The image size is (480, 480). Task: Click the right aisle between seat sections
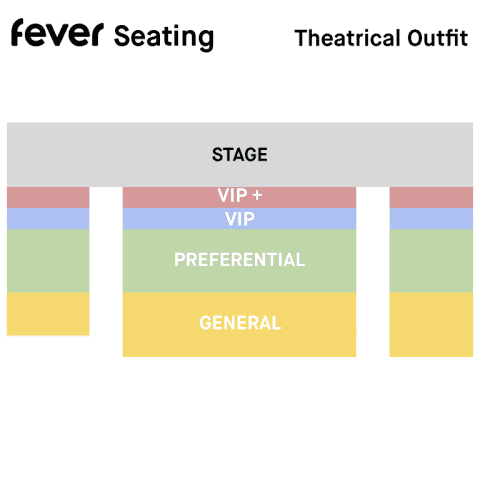(x=373, y=272)
